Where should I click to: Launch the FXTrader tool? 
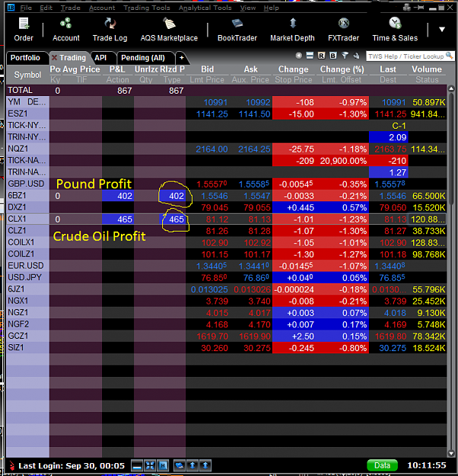(343, 30)
